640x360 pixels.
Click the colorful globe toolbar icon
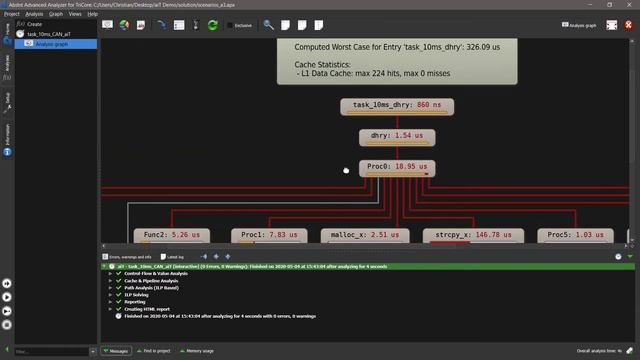[124, 25]
